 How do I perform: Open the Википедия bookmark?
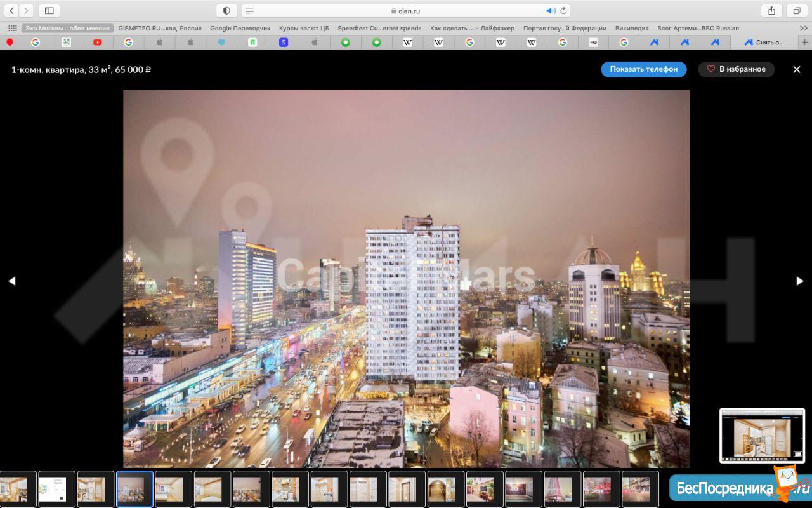[631, 29]
